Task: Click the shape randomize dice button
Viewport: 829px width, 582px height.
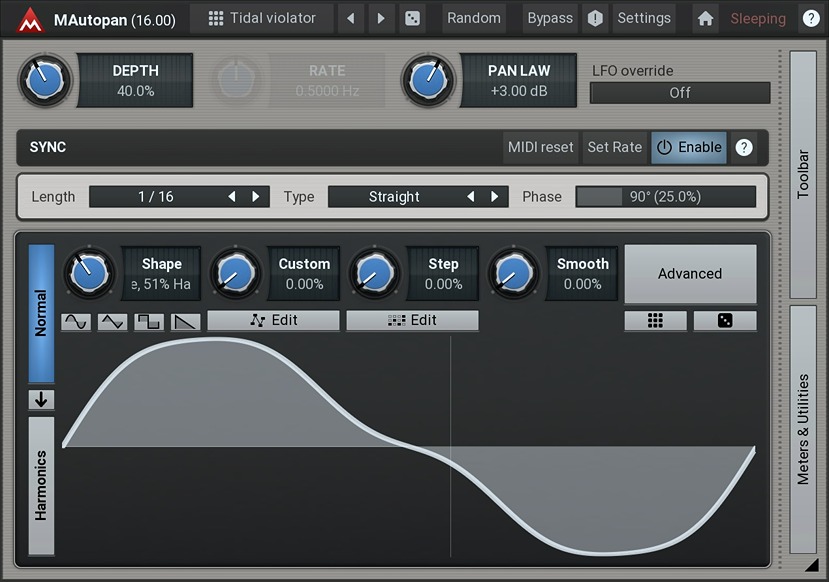Action: pos(725,321)
